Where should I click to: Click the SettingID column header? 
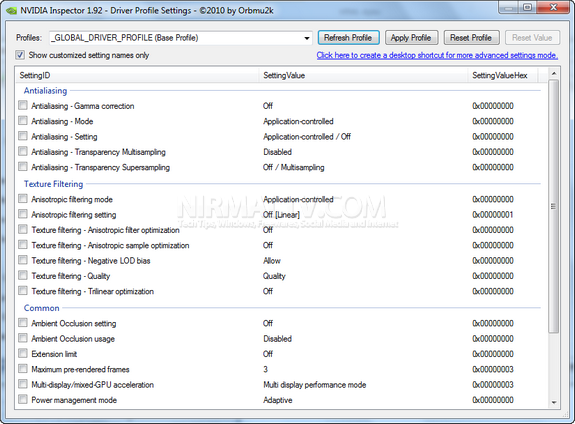click(137, 75)
